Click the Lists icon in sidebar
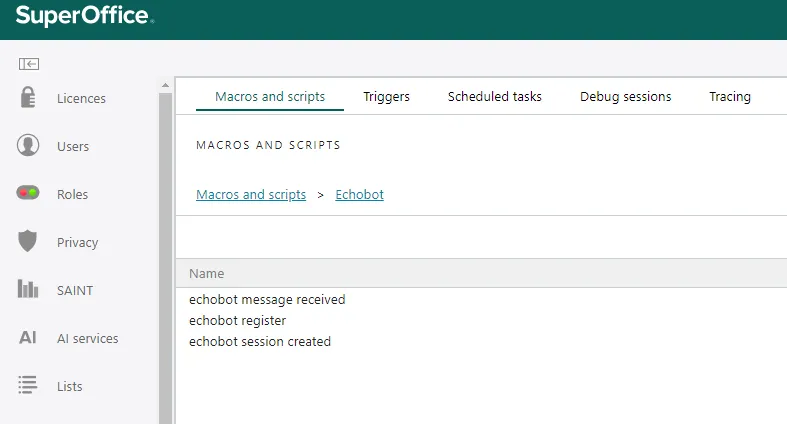787x424 pixels. point(28,385)
